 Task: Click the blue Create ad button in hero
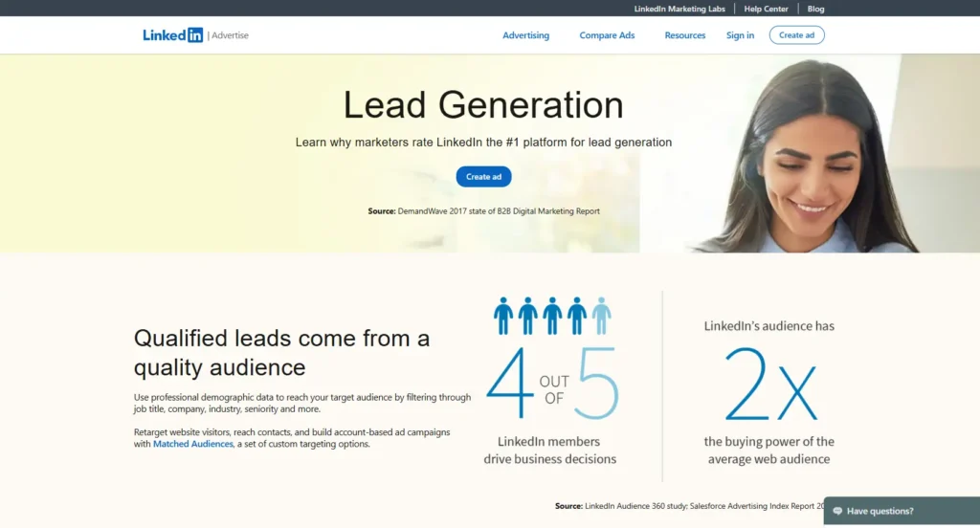(x=483, y=176)
